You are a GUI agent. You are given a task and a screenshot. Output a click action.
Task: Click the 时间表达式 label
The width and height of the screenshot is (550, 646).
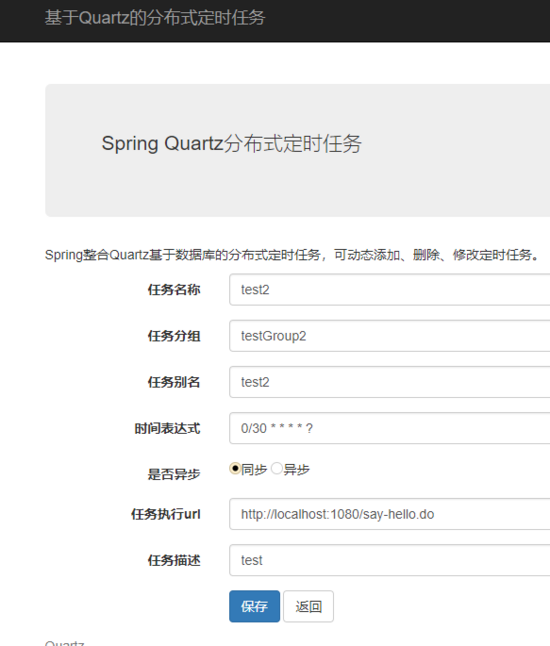click(x=167, y=428)
